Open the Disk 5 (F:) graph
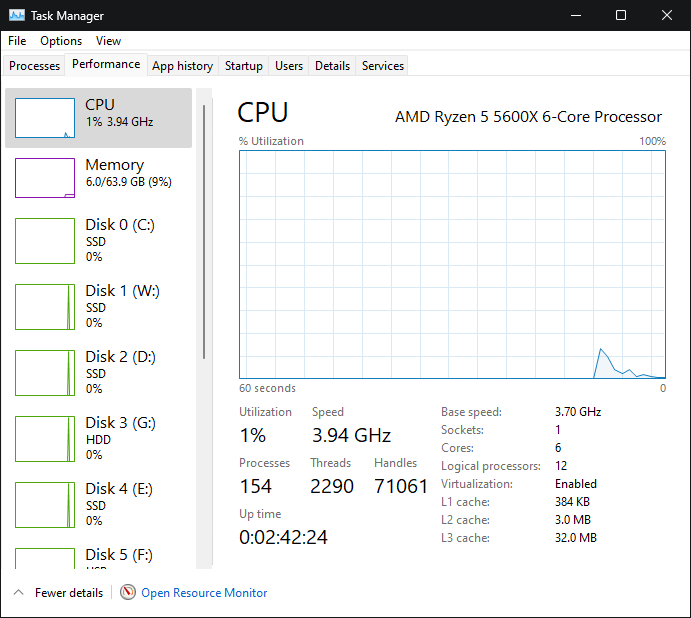 click(x=45, y=558)
